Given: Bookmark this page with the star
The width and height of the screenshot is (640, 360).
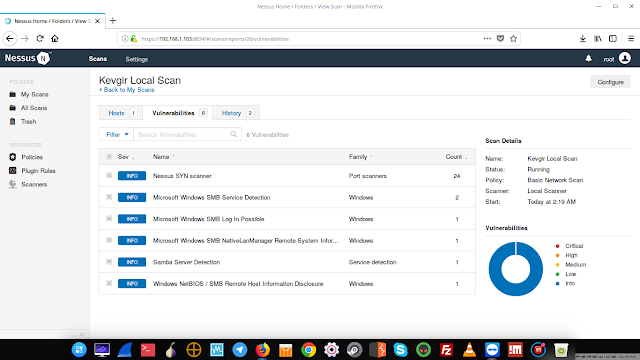Looking at the screenshot, I should (513, 38).
